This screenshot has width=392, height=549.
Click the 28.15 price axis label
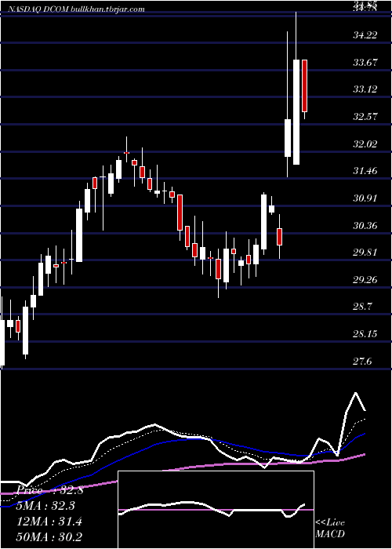[365, 334]
